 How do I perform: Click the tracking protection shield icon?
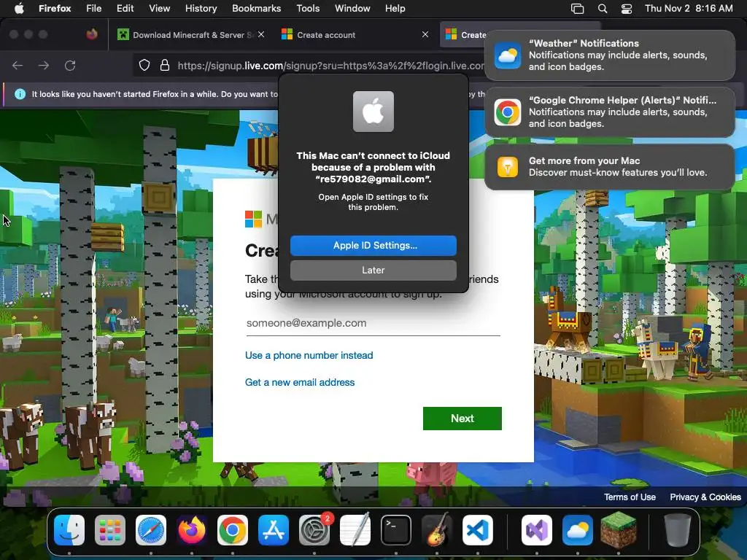pyautogui.click(x=144, y=65)
